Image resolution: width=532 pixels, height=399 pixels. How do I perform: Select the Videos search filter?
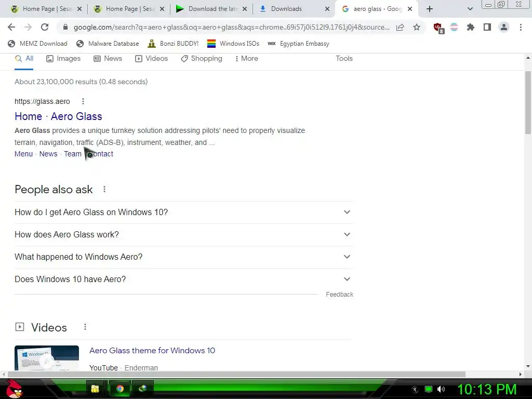click(151, 58)
